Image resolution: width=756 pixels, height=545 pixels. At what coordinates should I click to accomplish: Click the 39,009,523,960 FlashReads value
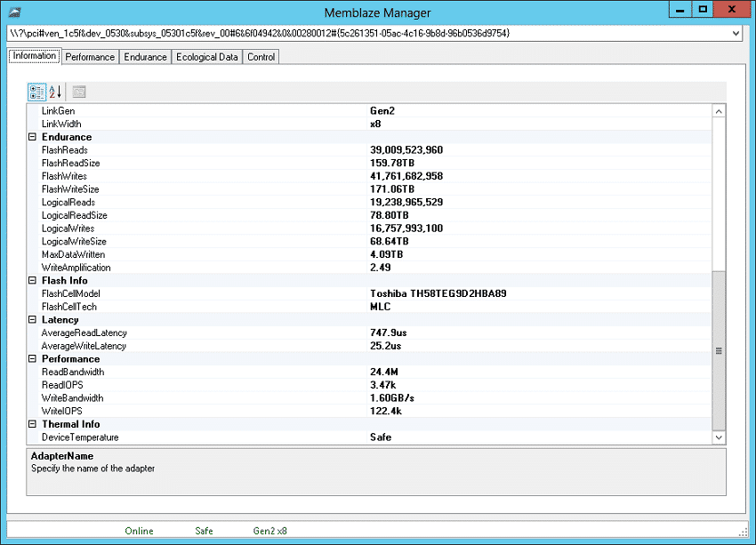point(406,150)
